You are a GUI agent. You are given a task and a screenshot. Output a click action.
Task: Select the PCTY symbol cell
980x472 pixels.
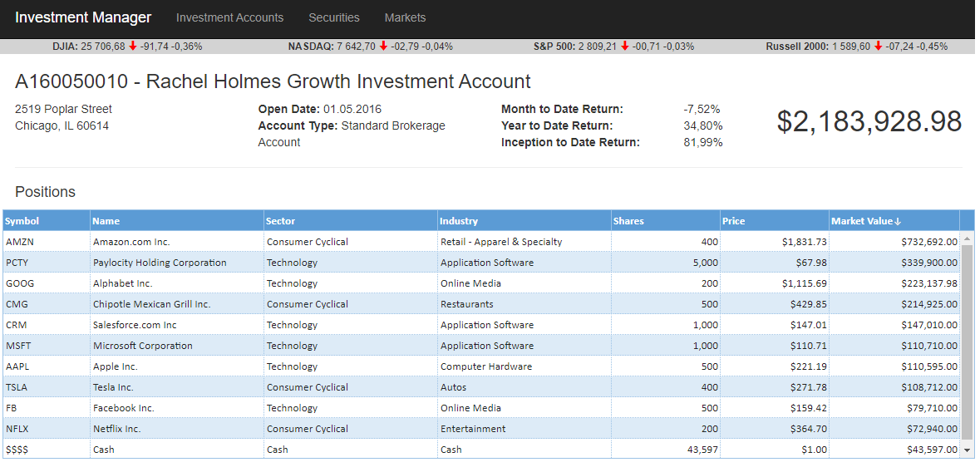pyautogui.click(x=47, y=263)
